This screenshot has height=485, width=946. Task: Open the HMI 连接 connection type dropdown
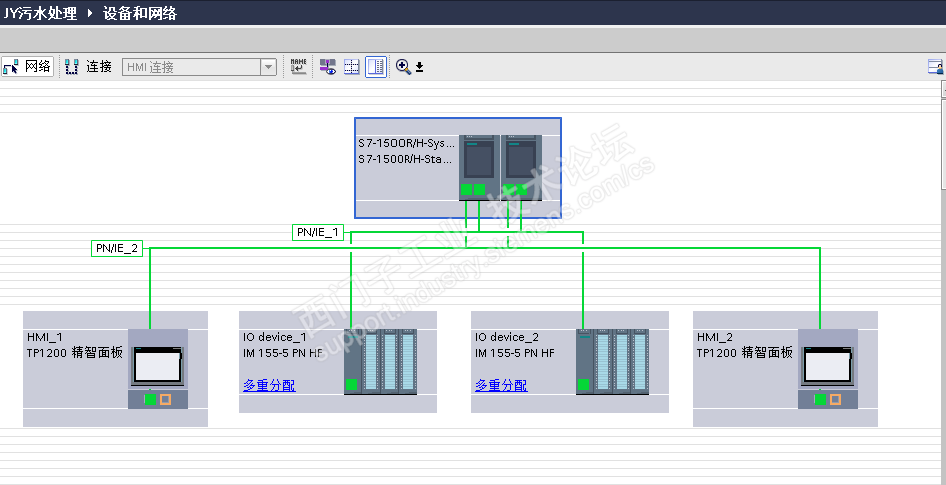pyautogui.click(x=268, y=67)
